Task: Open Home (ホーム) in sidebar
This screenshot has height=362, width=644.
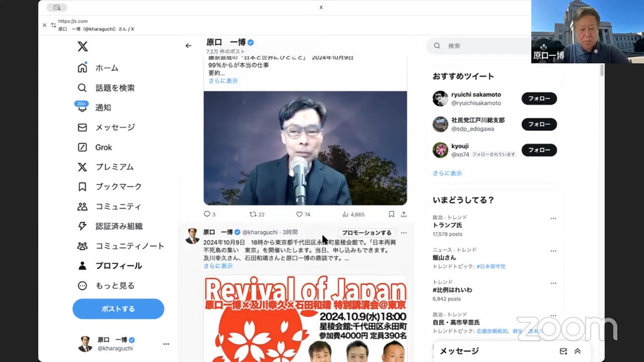Action: pyautogui.click(x=98, y=68)
